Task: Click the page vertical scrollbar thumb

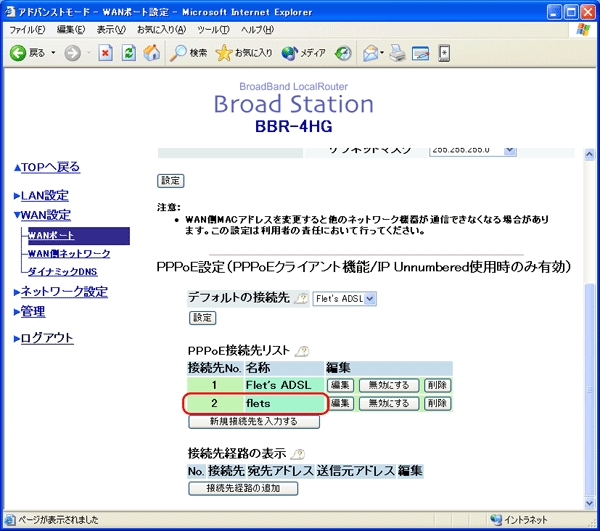Action: (590, 390)
